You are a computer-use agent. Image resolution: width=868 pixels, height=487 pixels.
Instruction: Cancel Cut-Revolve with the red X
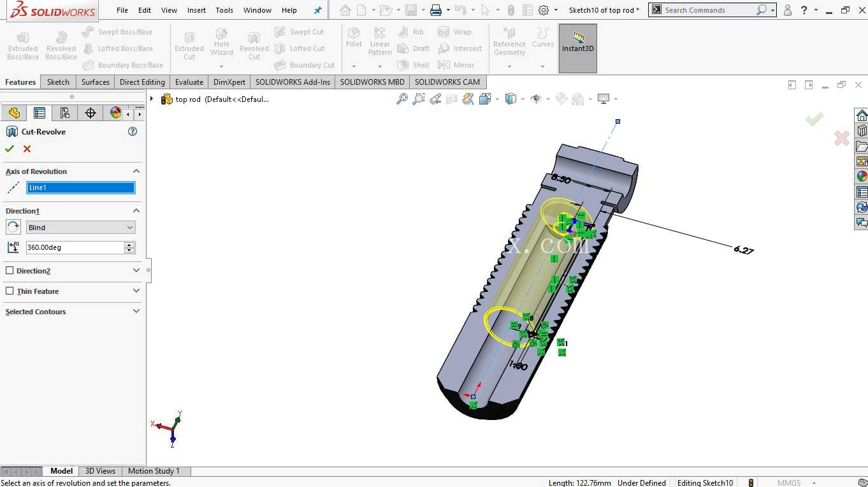click(x=27, y=149)
